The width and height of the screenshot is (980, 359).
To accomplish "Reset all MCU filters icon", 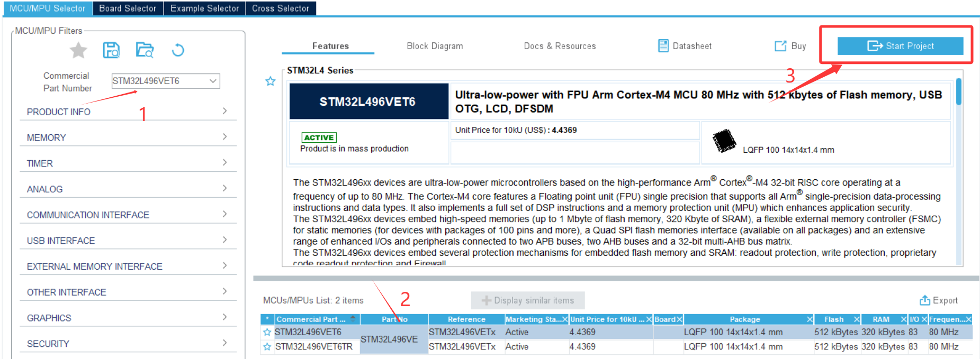I will 178,50.
